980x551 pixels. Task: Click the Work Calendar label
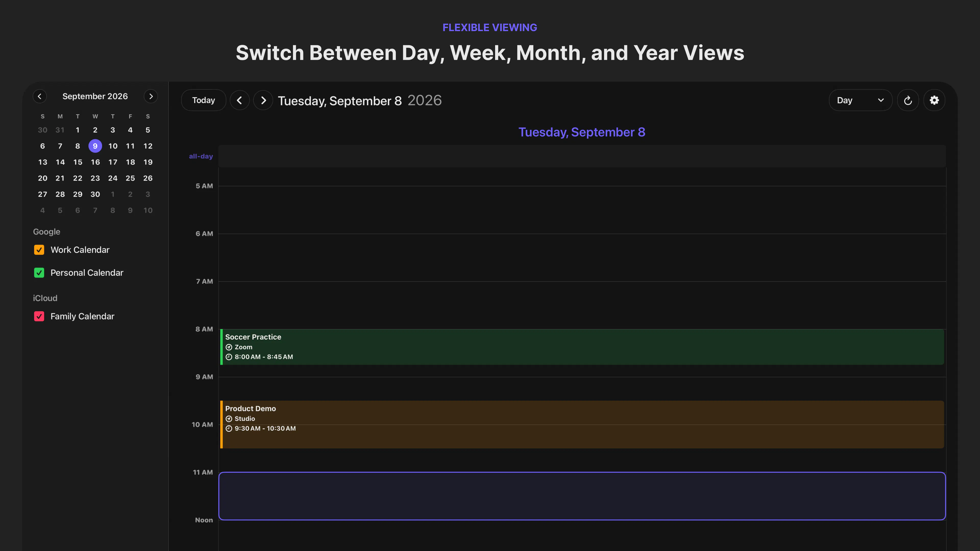click(80, 250)
